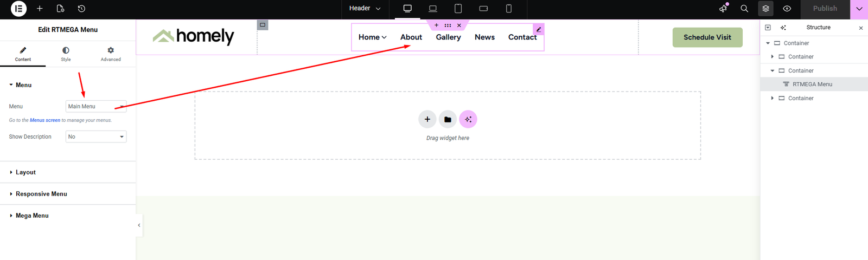This screenshot has width=868, height=260.
Task: Follow the Menus screen link
Action: point(45,120)
